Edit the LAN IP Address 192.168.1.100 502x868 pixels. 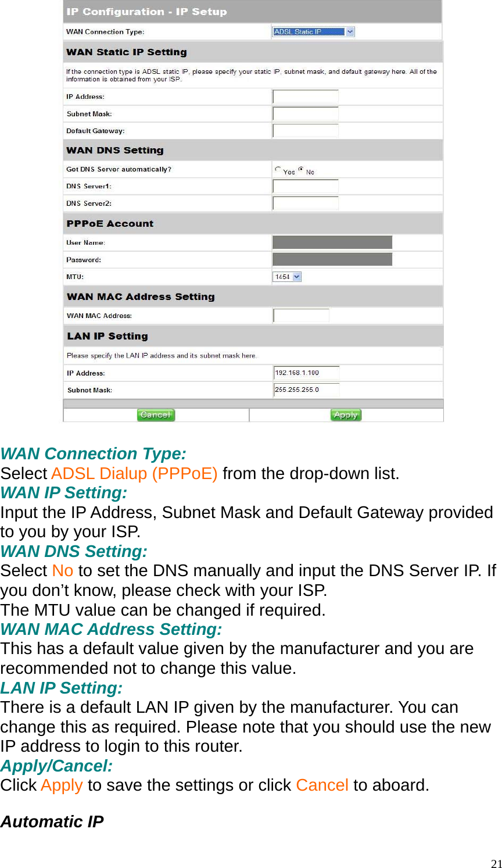(306, 373)
